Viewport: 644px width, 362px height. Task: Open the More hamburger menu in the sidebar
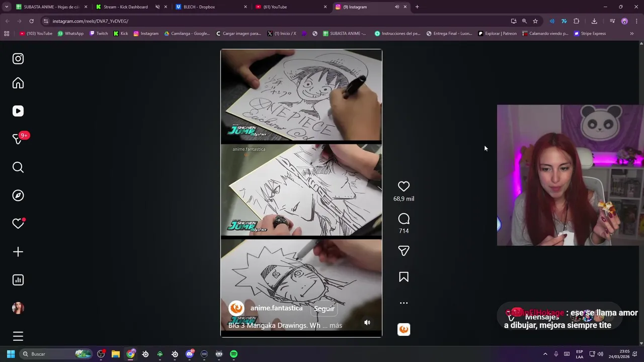click(18, 336)
